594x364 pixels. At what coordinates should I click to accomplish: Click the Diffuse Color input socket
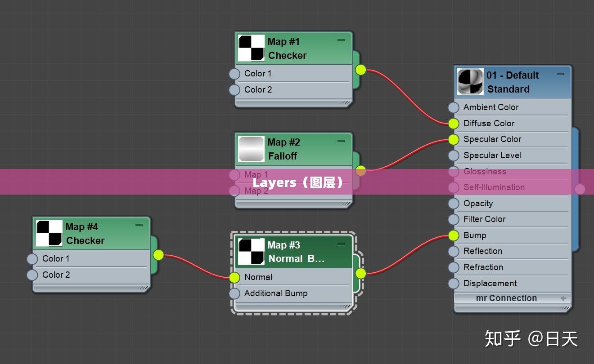point(454,123)
